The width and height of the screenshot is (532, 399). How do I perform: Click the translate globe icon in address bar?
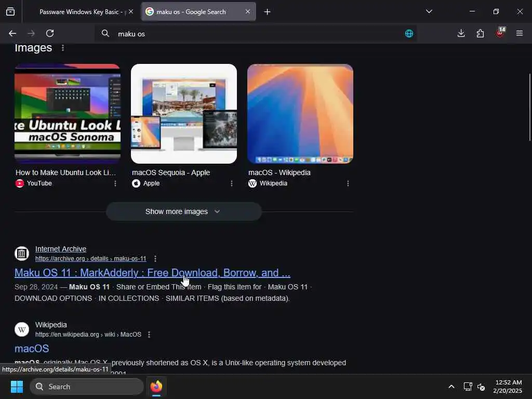(409, 33)
